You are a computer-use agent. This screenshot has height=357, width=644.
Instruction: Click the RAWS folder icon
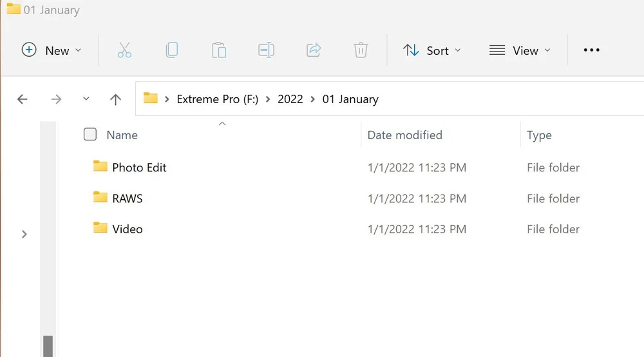coord(100,197)
